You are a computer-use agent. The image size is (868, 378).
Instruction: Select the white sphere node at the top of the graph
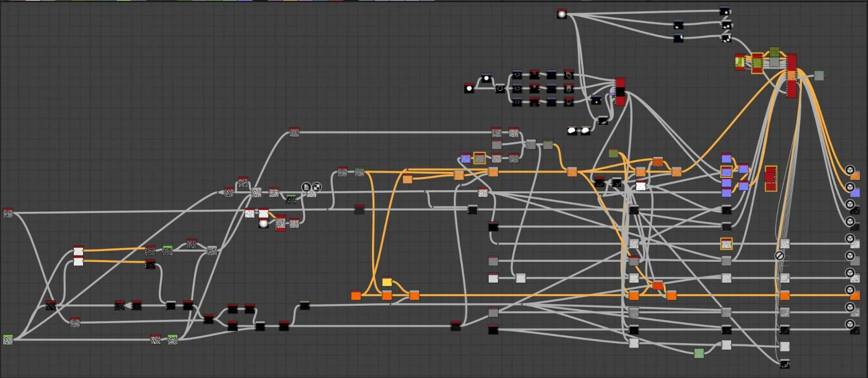coord(562,14)
